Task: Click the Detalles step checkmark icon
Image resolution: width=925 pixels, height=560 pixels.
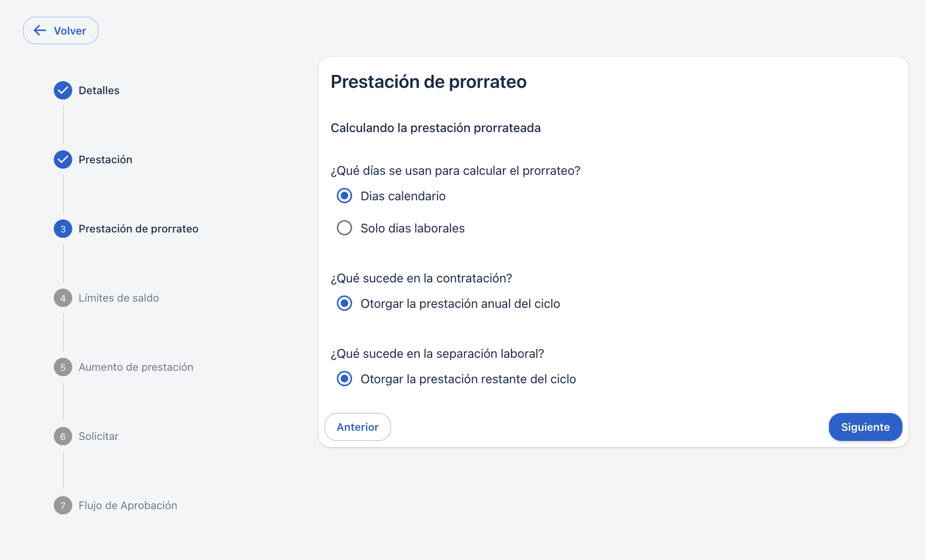Action: [63, 90]
